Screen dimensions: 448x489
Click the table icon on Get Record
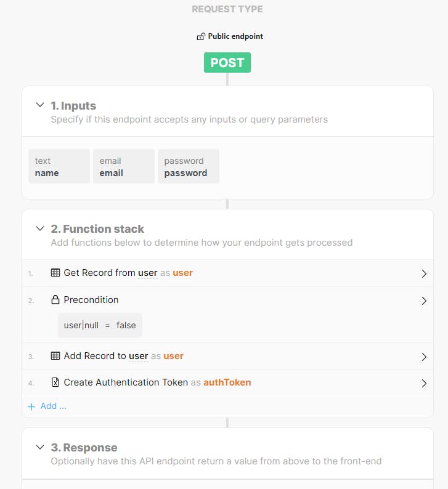[x=55, y=273]
